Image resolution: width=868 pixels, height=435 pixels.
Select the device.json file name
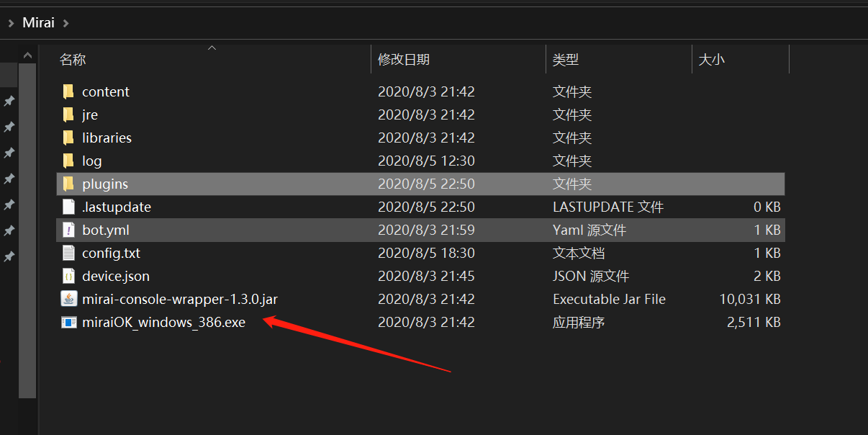coord(116,276)
